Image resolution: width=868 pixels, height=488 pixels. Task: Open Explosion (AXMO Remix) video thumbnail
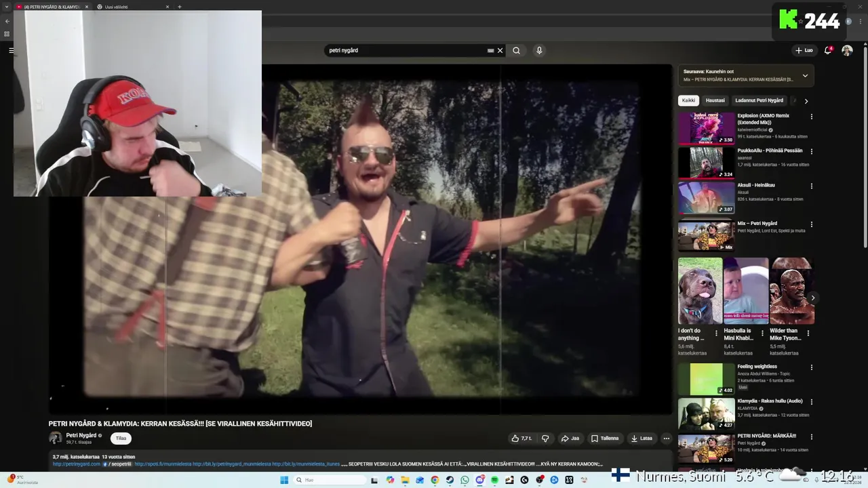coord(707,128)
